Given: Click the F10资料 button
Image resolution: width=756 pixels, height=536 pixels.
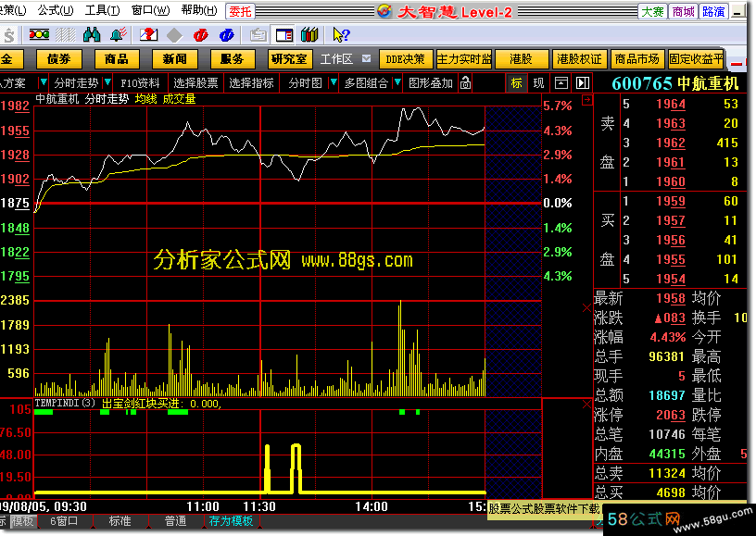Looking at the screenshot, I should [x=140, y=82].
